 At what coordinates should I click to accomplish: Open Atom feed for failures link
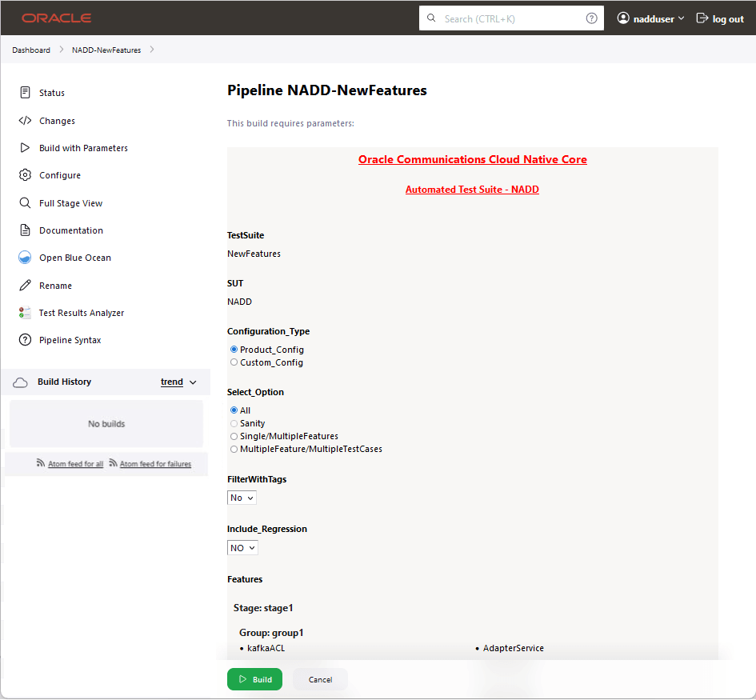click(155, 464)
